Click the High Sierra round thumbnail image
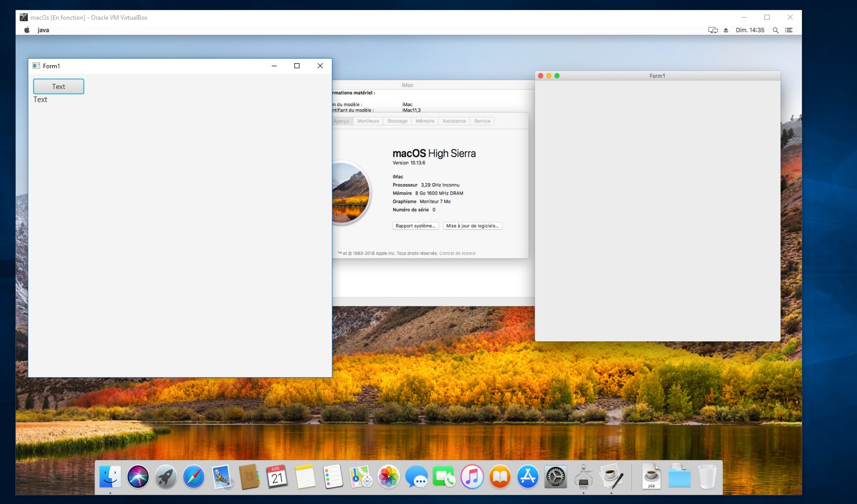Image resolution: width=857 pixels, height=504 pixels. point(351,193)
